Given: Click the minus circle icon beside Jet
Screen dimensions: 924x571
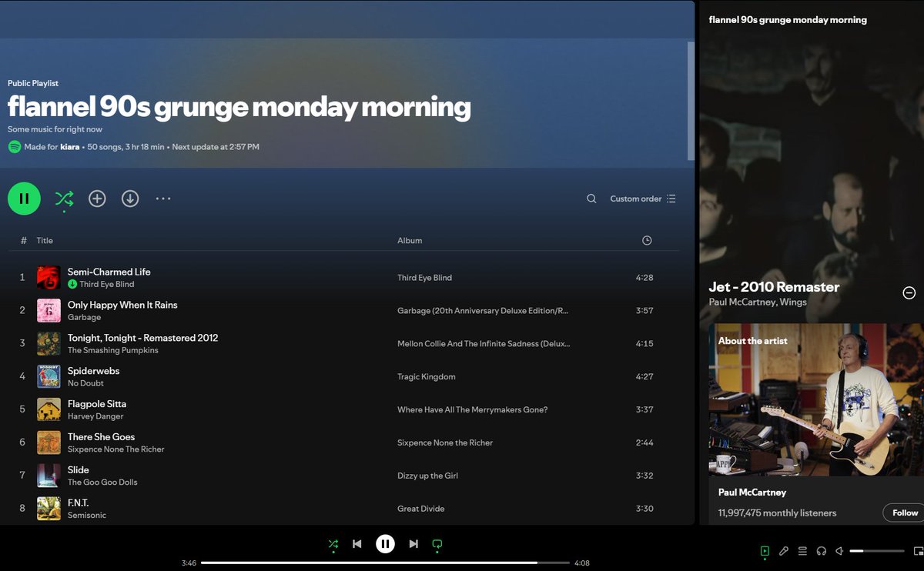Looking at the screenshot, I should pos(909,292).
